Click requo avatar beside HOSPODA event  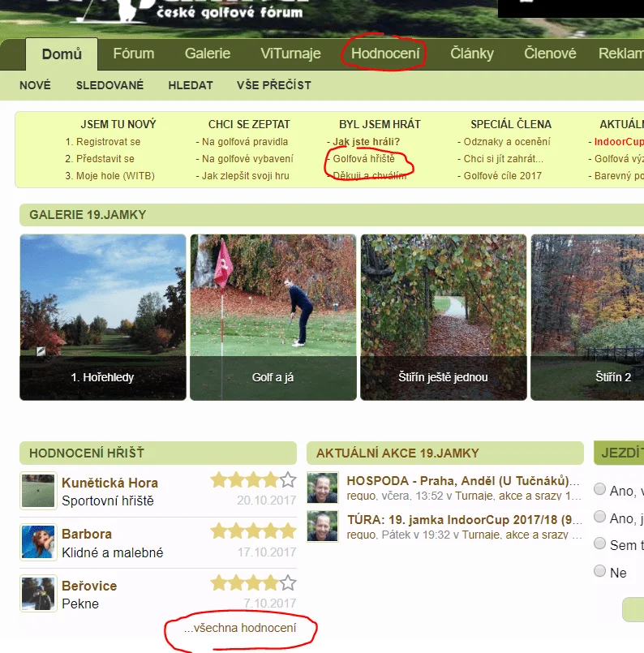(322, 488)
